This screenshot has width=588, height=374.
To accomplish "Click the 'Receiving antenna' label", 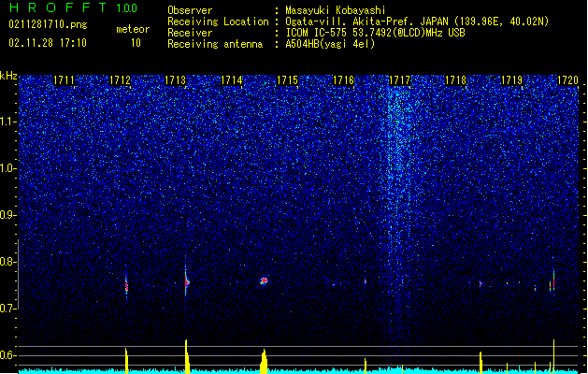I will point(215,44).
